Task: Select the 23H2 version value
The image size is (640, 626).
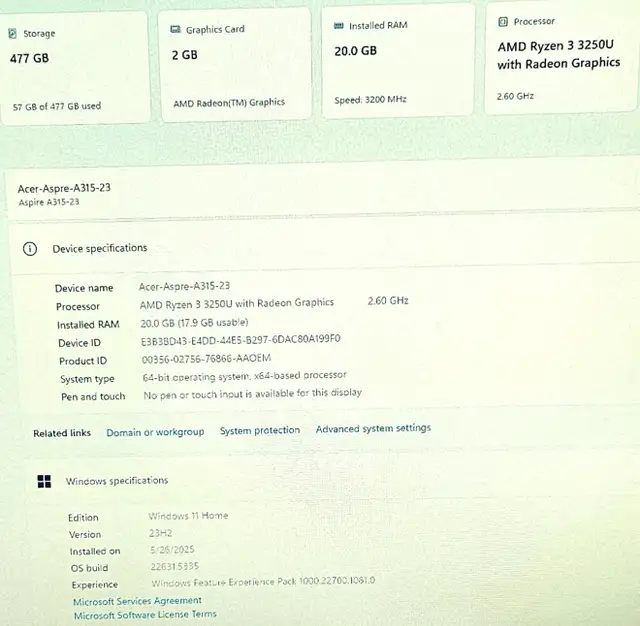Action: point(160,533)
